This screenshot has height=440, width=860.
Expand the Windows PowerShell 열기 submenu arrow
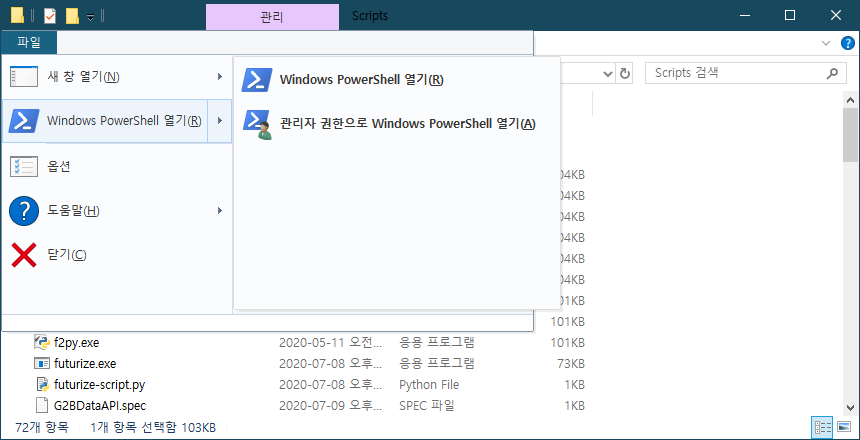tap(219, 121)
